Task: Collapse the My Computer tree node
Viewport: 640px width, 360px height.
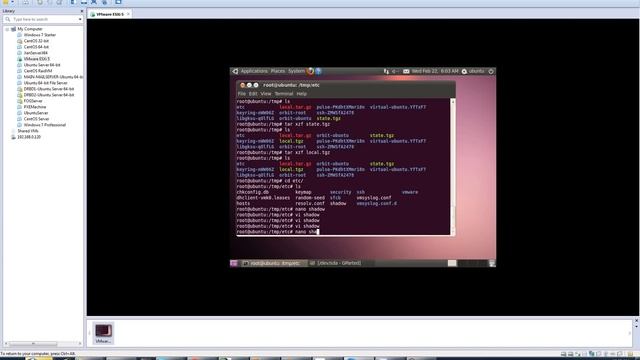Action: (x=7, y=29)
